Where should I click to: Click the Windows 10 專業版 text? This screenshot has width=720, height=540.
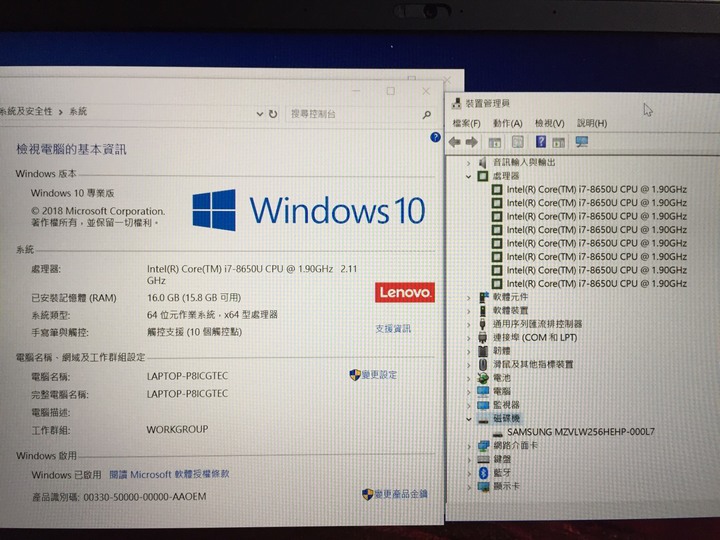(73, 193)
